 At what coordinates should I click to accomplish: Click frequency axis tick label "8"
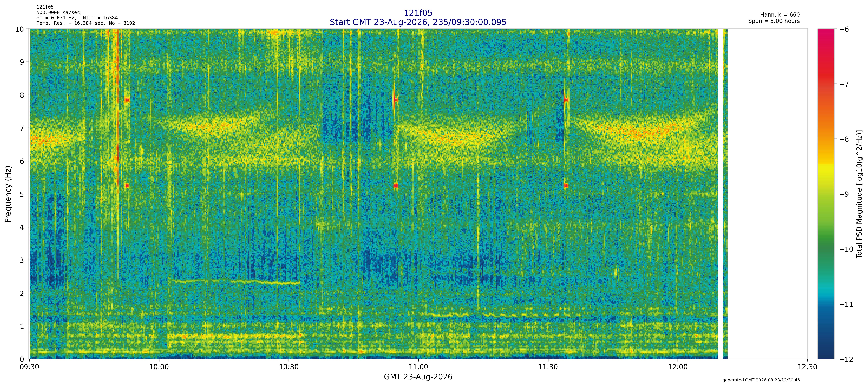coord(22,95)
